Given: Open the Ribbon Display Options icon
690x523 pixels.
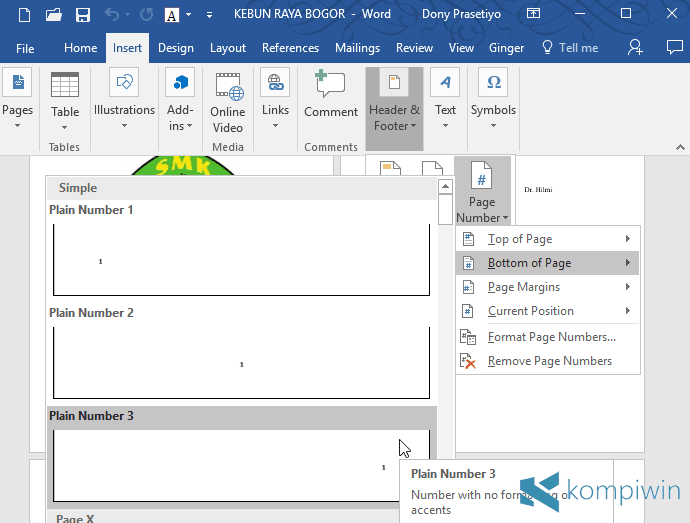Looking at the screenshot, I should click(533, 14).
